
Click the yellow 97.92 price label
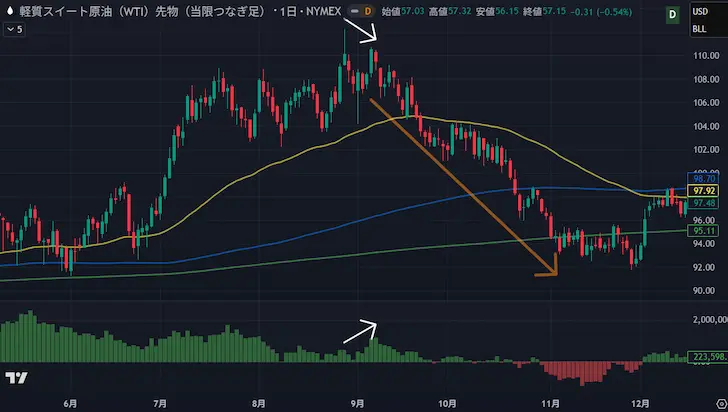(x=704, y=190)
